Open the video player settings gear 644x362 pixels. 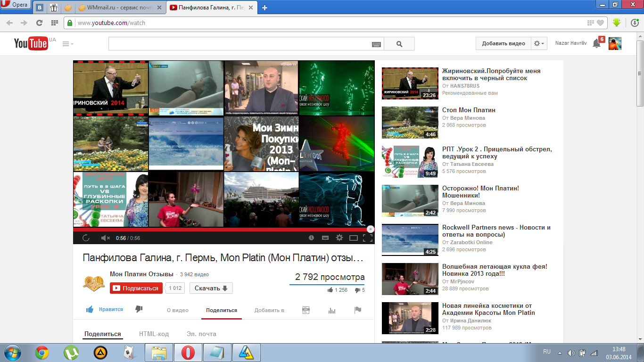pyautogui.click(x=339, y=238)
